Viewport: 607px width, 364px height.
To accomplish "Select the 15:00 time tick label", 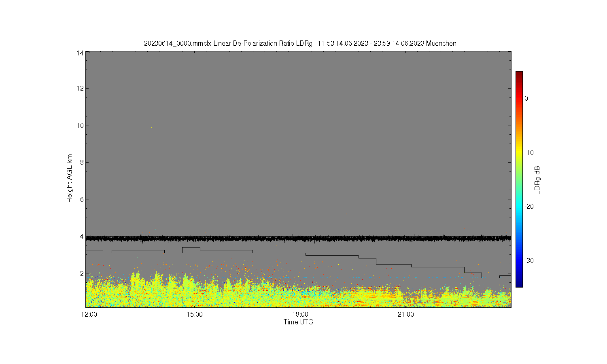I will [195, 315].
